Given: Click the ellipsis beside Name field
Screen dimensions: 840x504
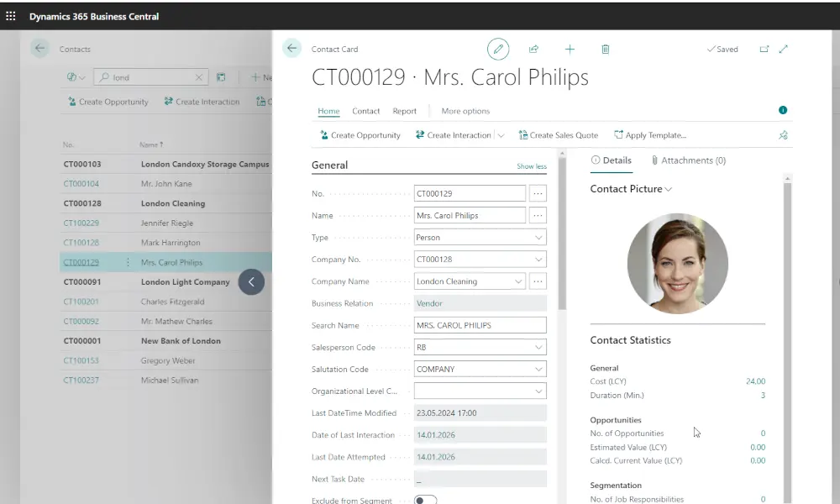Looking at the screenshot, I should click(x=538, y=215).
